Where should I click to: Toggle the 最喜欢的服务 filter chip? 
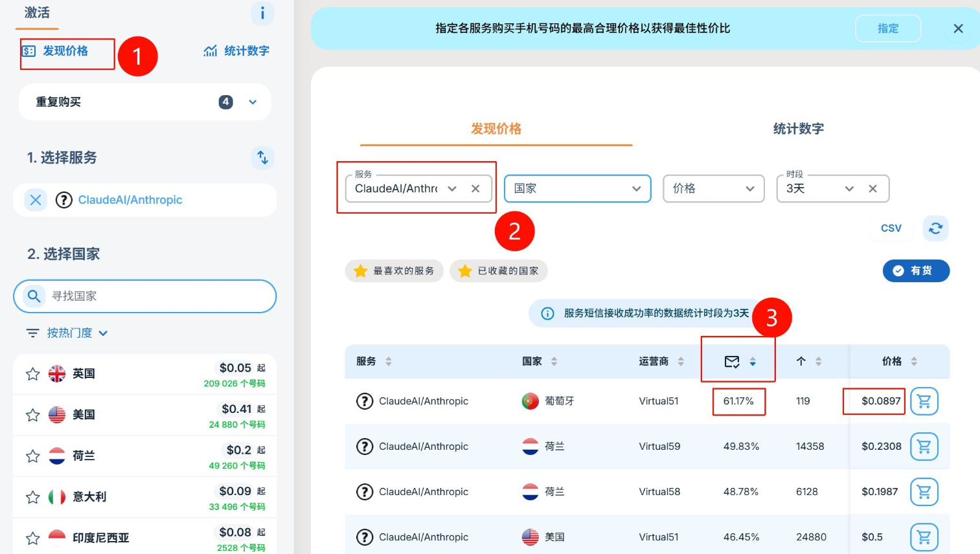click(394, 271)
